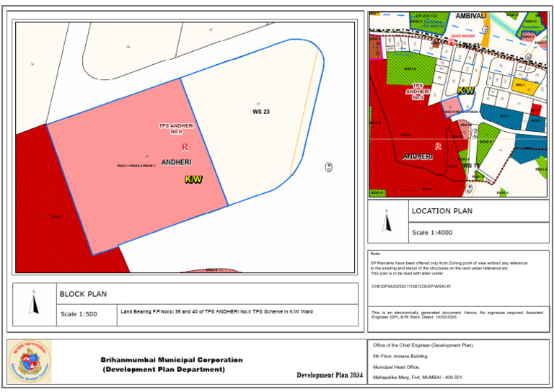Click 'This is an electronically generated document' notice

click(x=457, y=315)
